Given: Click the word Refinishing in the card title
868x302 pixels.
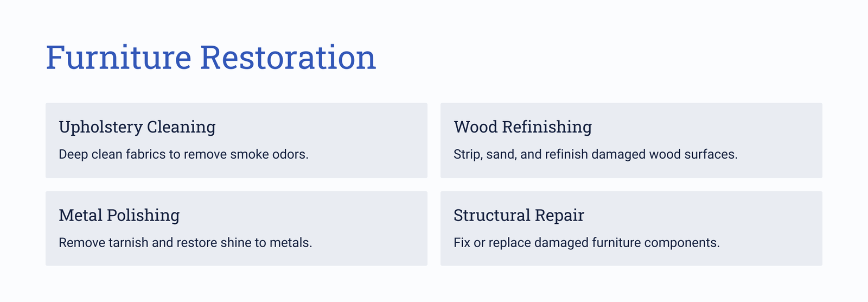Looking at the screenshot, I should point(547,128).
